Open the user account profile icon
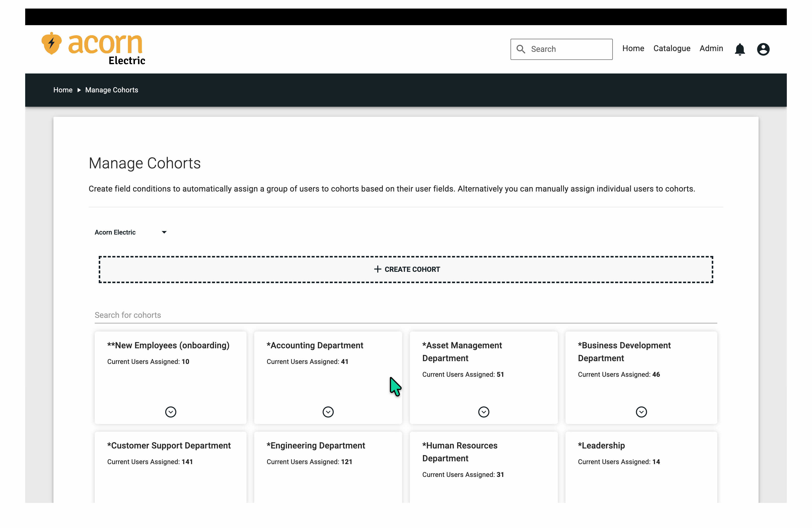 763,49
